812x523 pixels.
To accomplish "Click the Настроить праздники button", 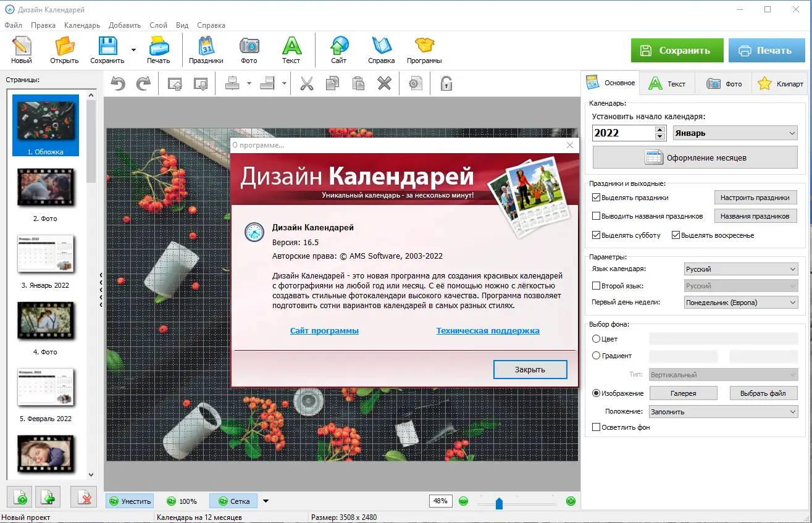I will pyautogui.click(x=755, y=198).
